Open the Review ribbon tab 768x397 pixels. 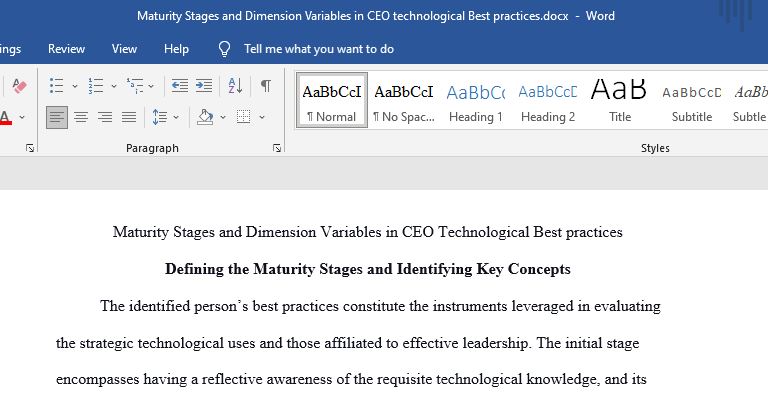[66, 49]
